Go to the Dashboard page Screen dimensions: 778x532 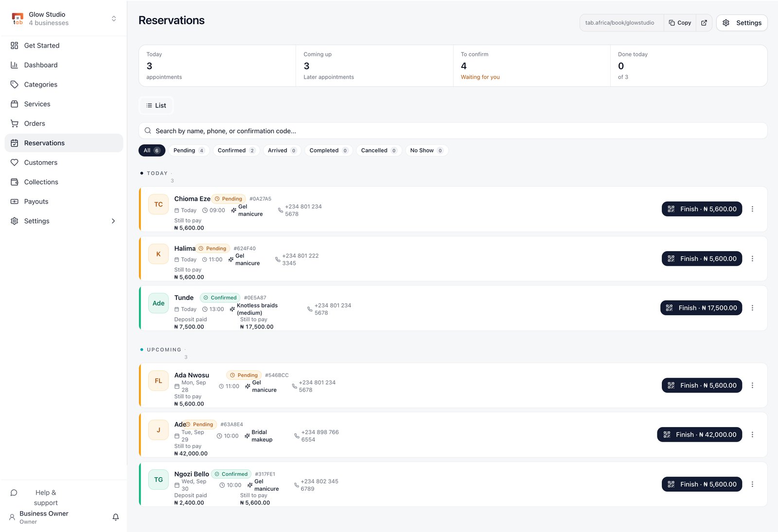click(64, 65)
